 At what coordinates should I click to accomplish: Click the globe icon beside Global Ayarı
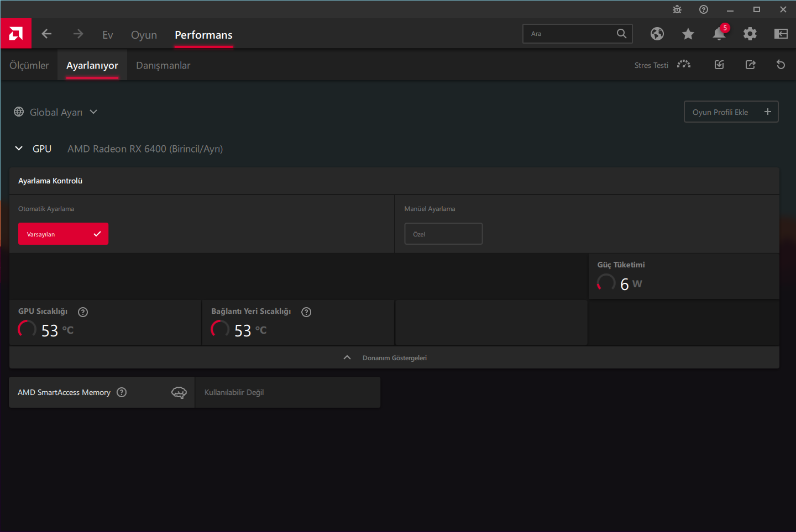tap(19, 112)
